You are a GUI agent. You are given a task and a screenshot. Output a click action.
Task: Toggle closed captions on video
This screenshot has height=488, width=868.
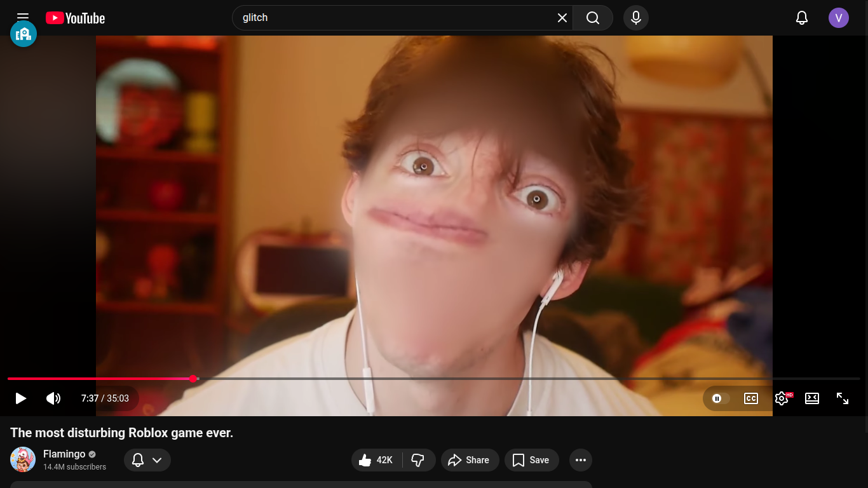pos(750,398)
